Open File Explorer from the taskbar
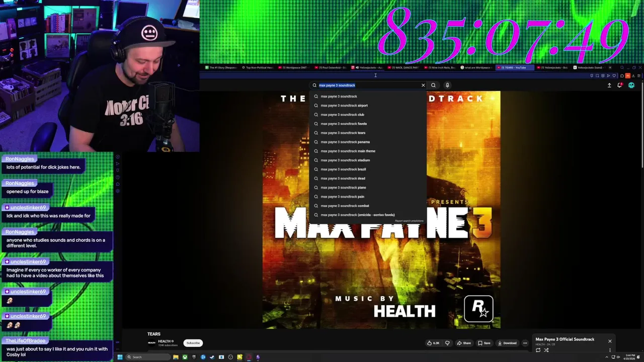The image size is (644, 362). pos(176,357)
